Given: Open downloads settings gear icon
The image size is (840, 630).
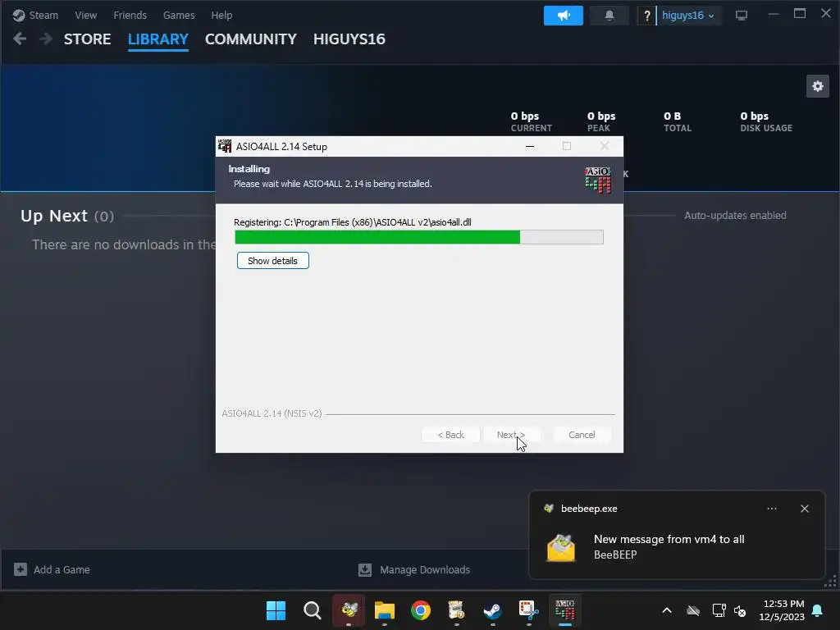Looking at the screenshot, I should tap(818, 86).
